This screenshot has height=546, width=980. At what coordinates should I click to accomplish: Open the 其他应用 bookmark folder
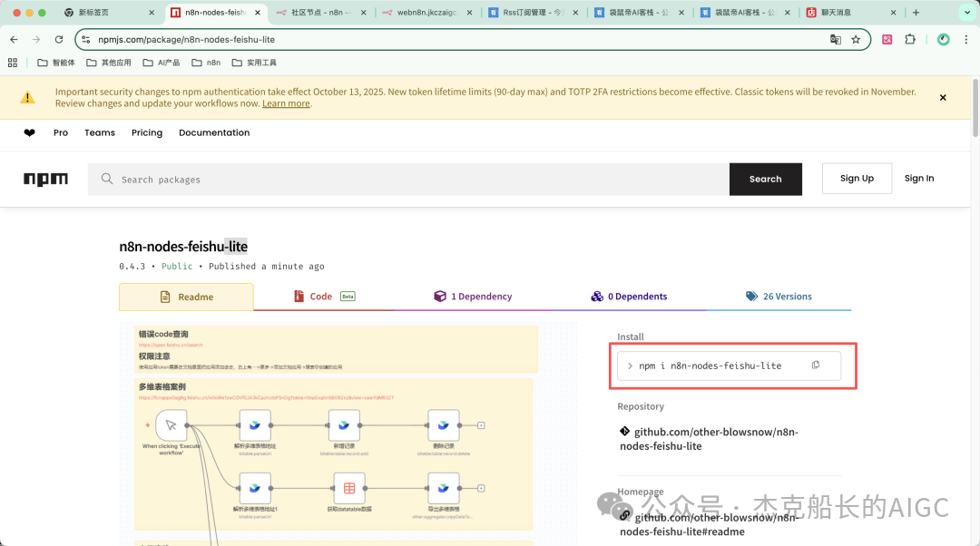[x=109, y=63]
